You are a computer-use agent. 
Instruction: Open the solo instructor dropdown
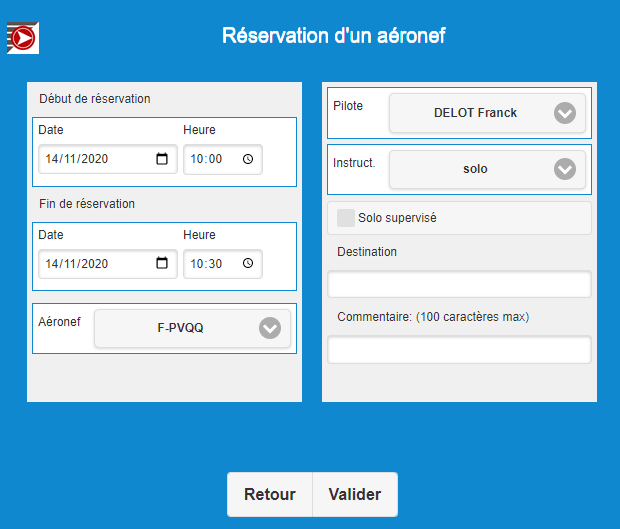(487, 169)
